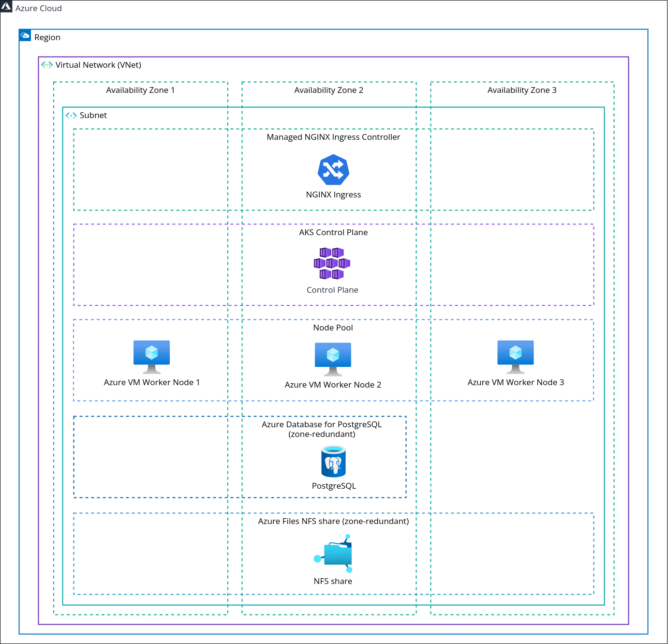Click the Virtual Network (VNet) label
Viewport: 668px width, 644px height.
pos(98,65)
